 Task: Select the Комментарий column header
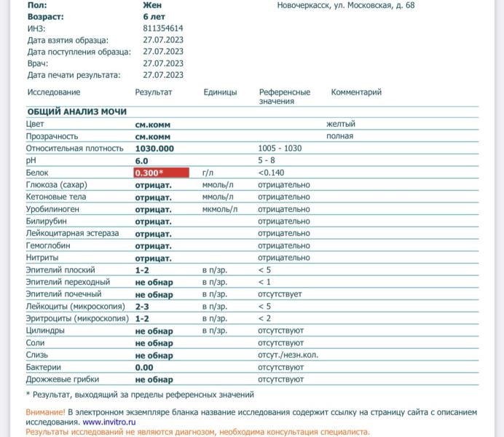[356, 92]
